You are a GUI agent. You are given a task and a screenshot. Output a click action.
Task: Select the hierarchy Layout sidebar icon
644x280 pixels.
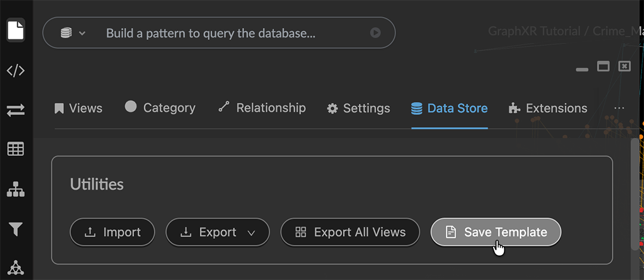[16, 189]
